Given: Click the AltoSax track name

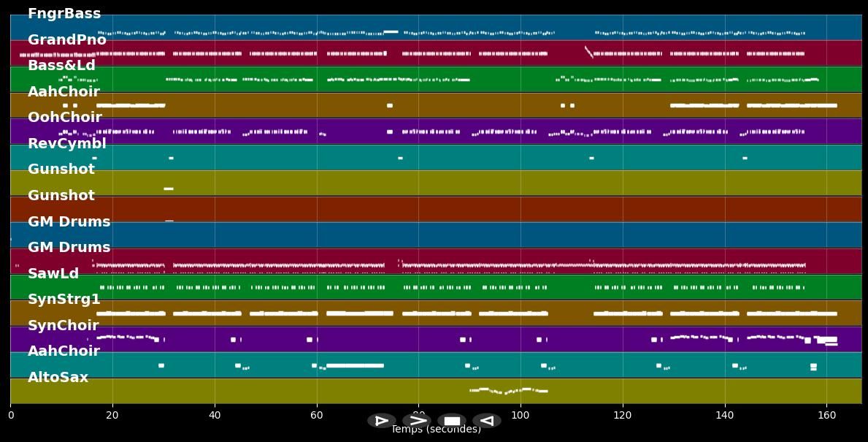Looking at the screenshot, I should tap(58, 377).
